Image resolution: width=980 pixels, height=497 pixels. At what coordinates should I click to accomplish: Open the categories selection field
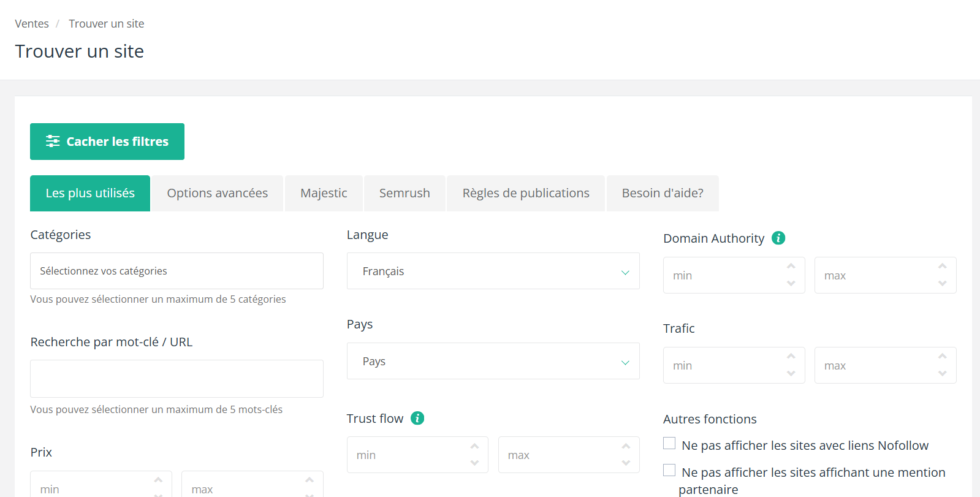point(177,271)
